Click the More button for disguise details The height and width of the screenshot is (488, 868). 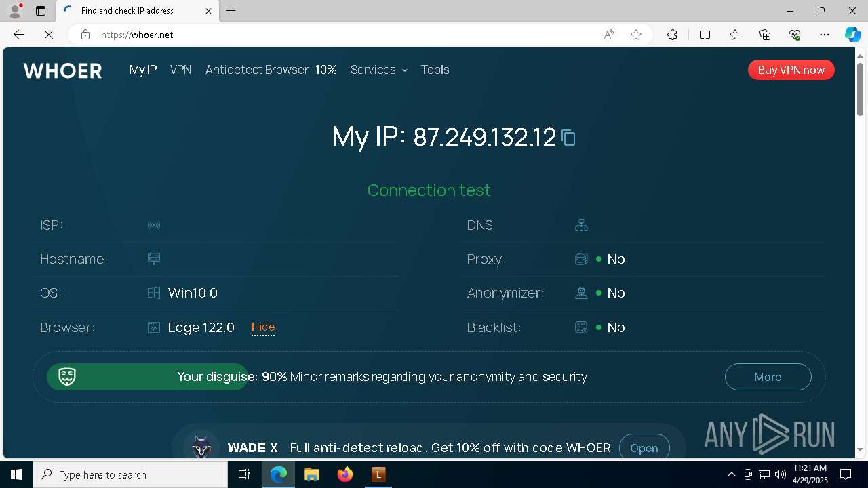(768, 377)
